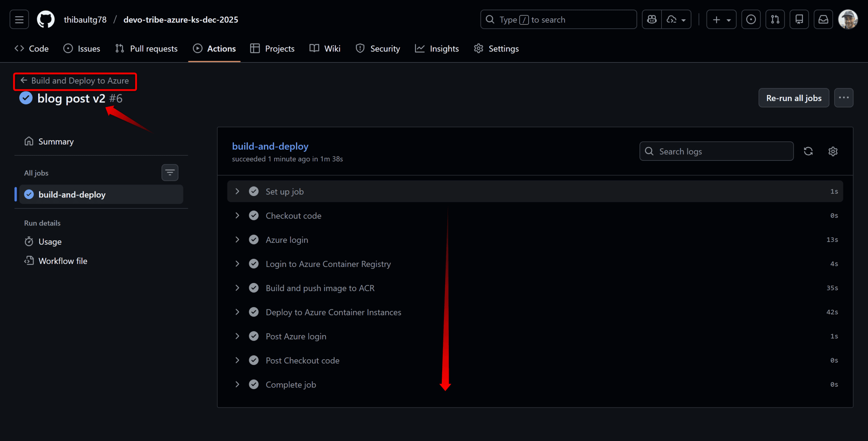Open the hamburger navigation menu
868x441 pixels.
pyautogui.click(x=19, y=20)
